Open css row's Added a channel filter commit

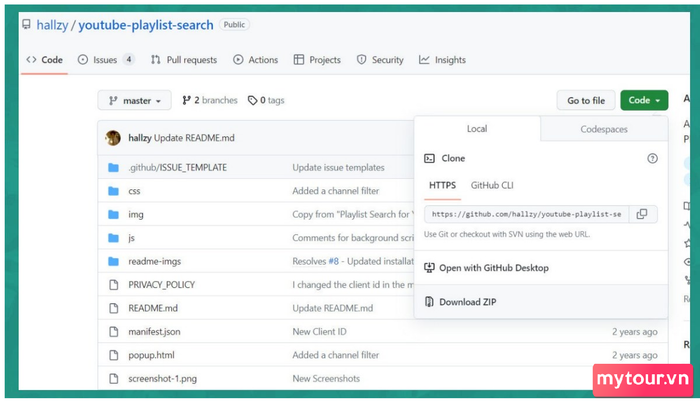click(x=336, y=191)
